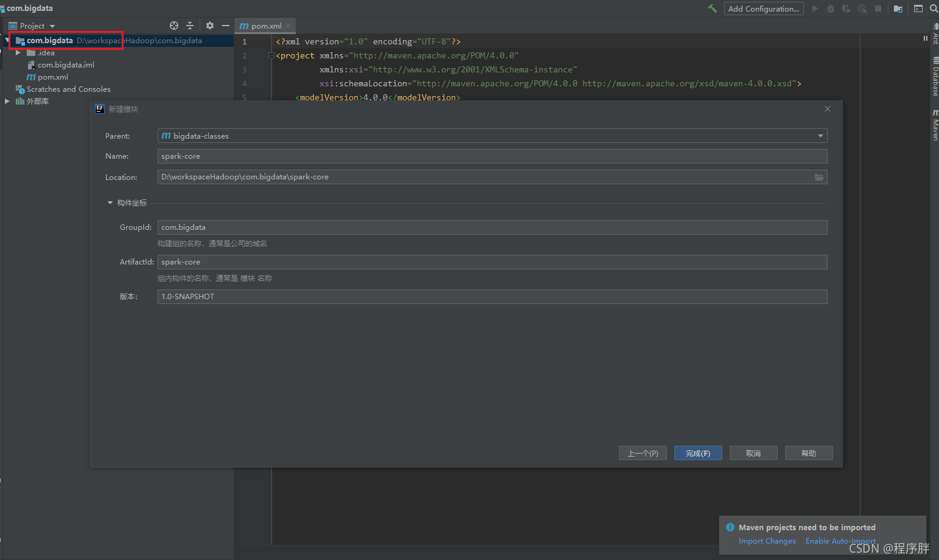The image size is (939, 560).
Task: Click the Build project hammer icon
Action: pos(712,9)
